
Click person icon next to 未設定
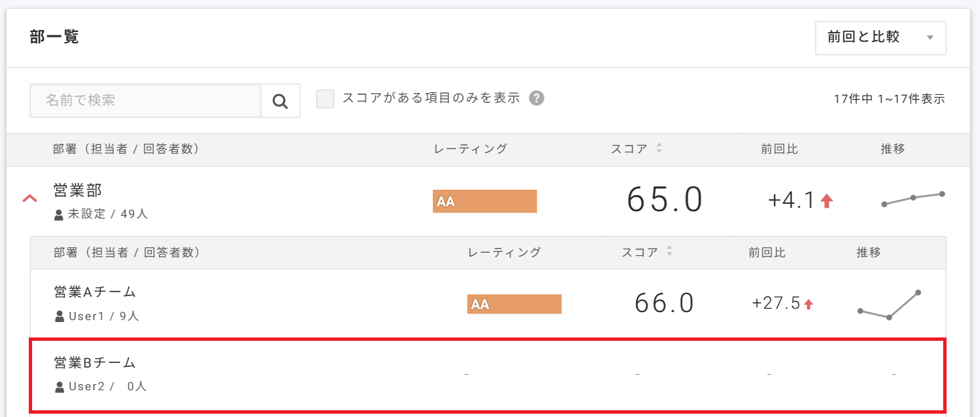59,215
